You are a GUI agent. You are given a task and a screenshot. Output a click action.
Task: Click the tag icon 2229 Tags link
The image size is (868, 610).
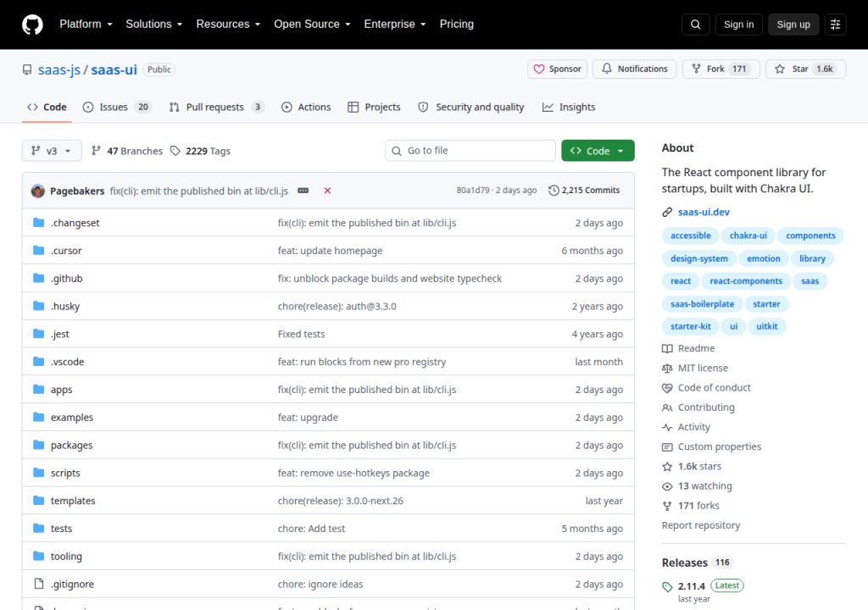pyautogui.click(x=200, y=151)
